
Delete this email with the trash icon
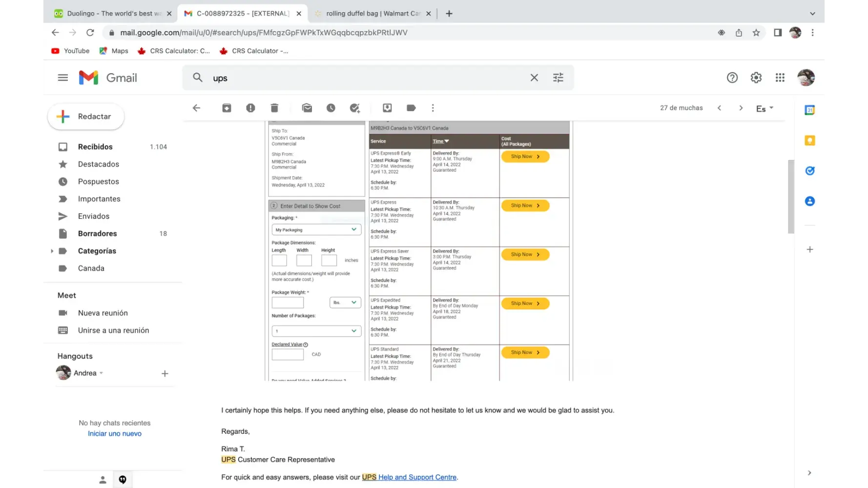point(274,108)
